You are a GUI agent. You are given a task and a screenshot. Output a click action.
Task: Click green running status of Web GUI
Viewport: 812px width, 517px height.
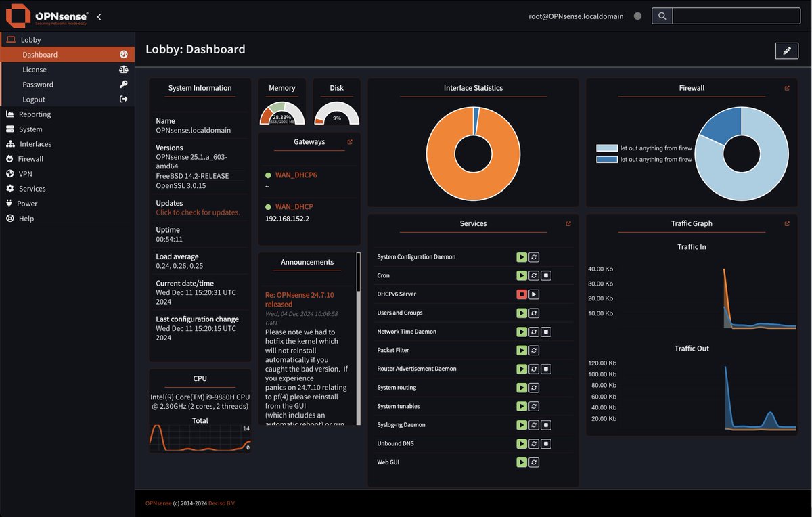[522, 462]
